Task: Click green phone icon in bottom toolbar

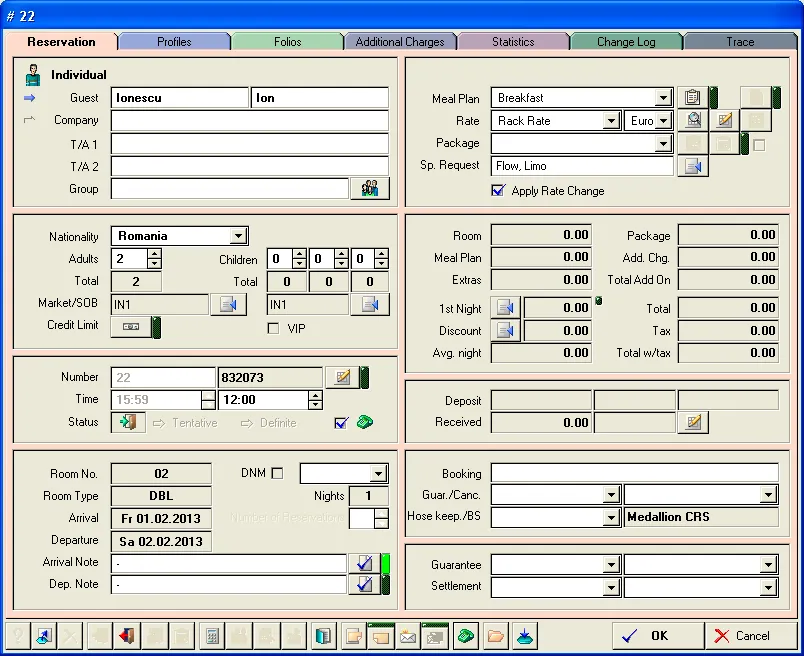Action: 465,637
